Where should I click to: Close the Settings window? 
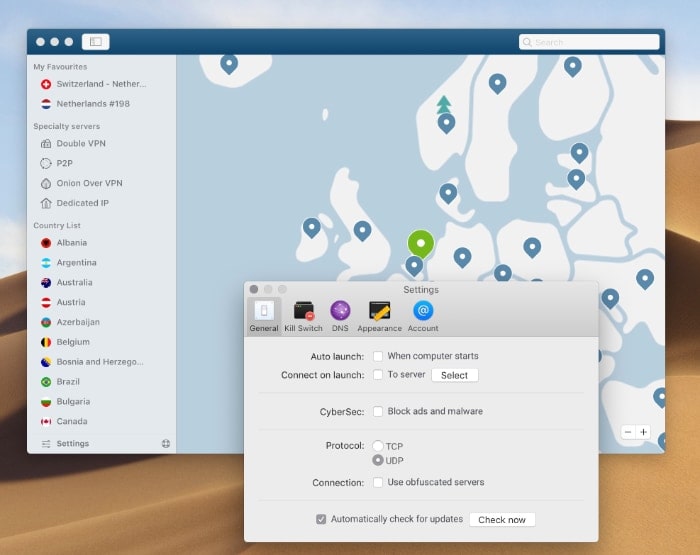pyautogui.click(x=254, y=289)
